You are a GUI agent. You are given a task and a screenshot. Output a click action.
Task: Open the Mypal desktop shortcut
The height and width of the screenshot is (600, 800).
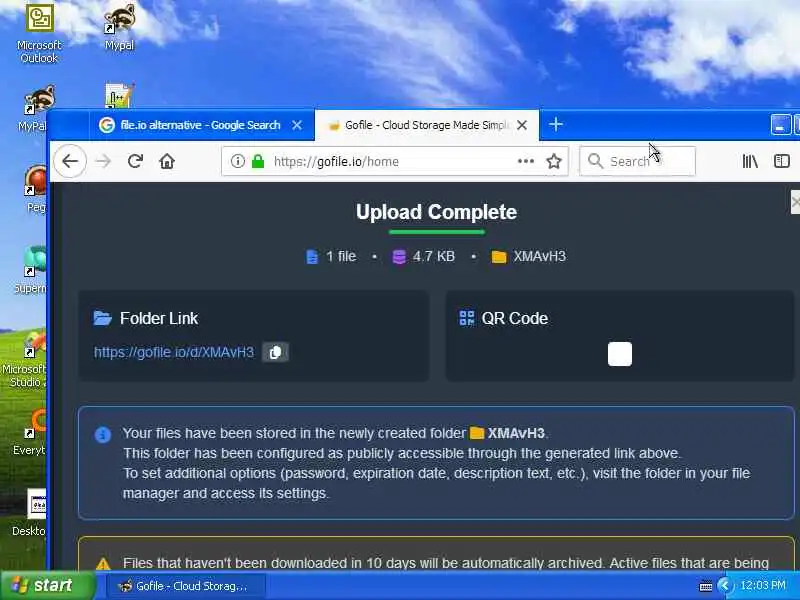click(x=119, y=27)
